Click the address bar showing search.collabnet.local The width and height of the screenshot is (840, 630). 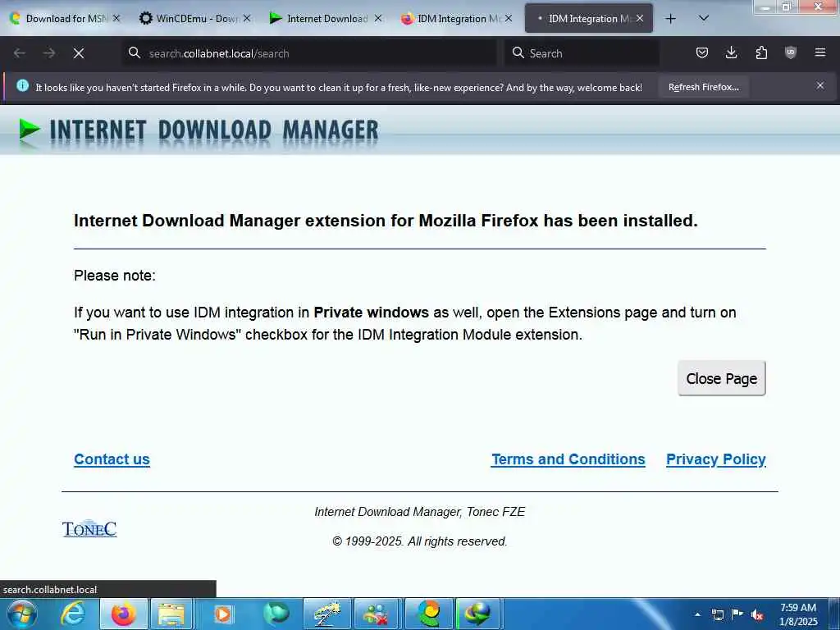coord(309,53)
